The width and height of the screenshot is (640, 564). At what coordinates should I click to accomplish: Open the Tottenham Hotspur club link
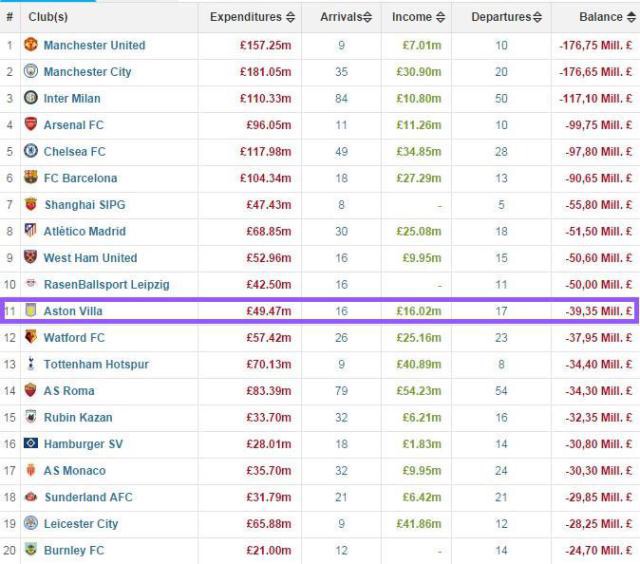click(x=96, y=364)
